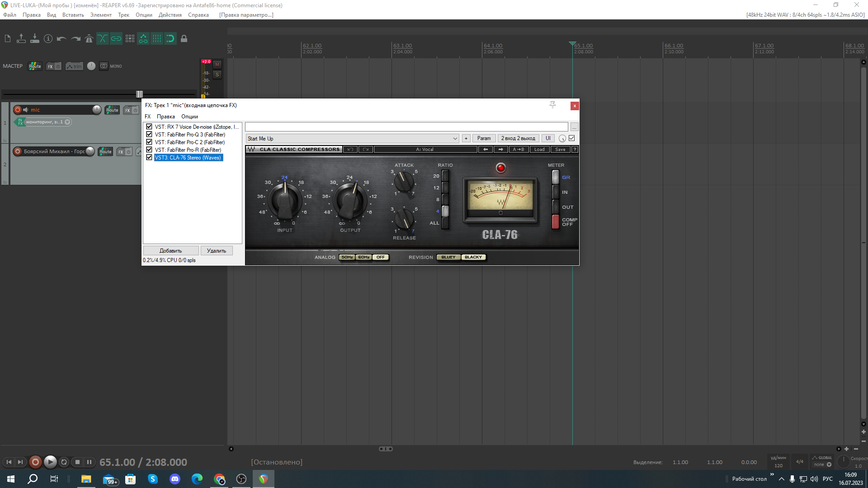This screenshot has height=488, width=868.
Task: Toggle item grouping chain-link icon
Action: [x=116, y=39]
